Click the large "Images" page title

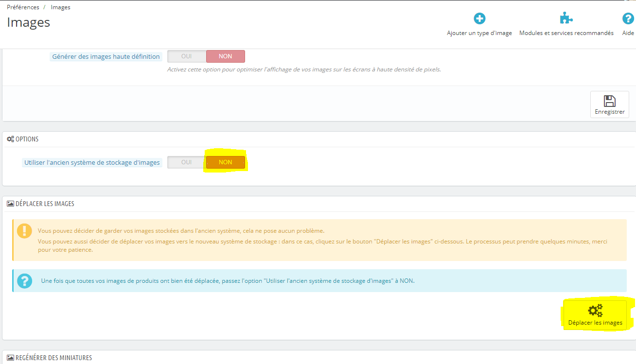click(x=29, y=22)
